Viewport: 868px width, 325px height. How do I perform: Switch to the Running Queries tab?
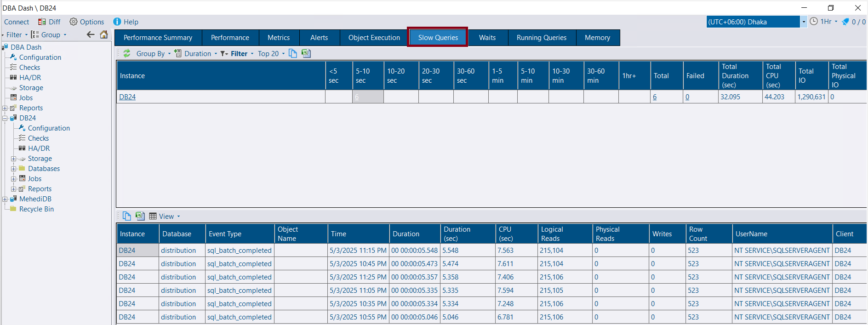coord(541,38)
